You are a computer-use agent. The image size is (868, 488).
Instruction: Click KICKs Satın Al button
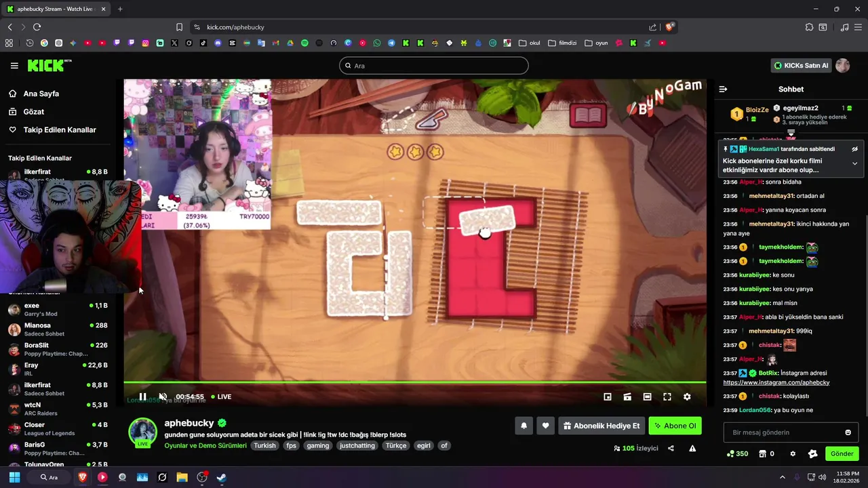[x=802, y=66]
